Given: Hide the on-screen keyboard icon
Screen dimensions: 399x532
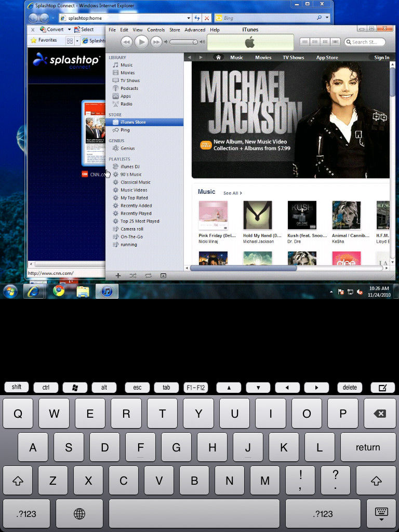Looking at the screenshot, I should (381, 513).
